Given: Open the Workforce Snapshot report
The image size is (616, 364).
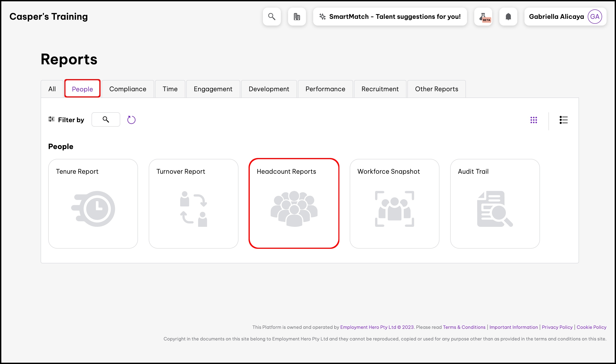Looking at the screenshot, I should coord(394,204).
